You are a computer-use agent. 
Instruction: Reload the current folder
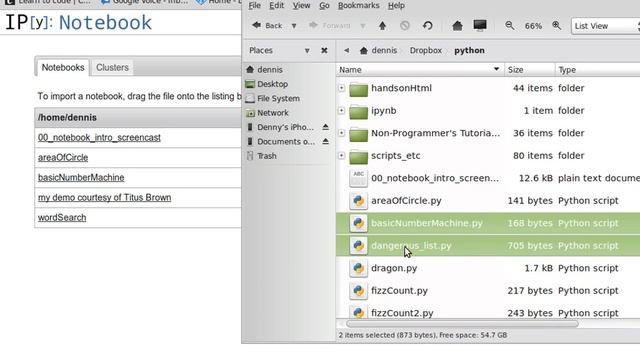pyautogui.click(x=427, y=26)
